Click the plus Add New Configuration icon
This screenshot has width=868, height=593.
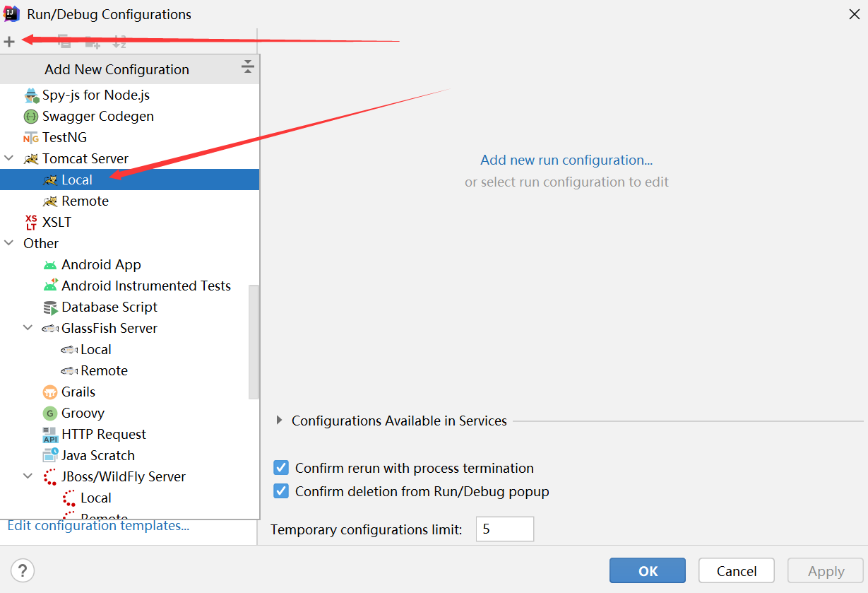coord(9,42)
